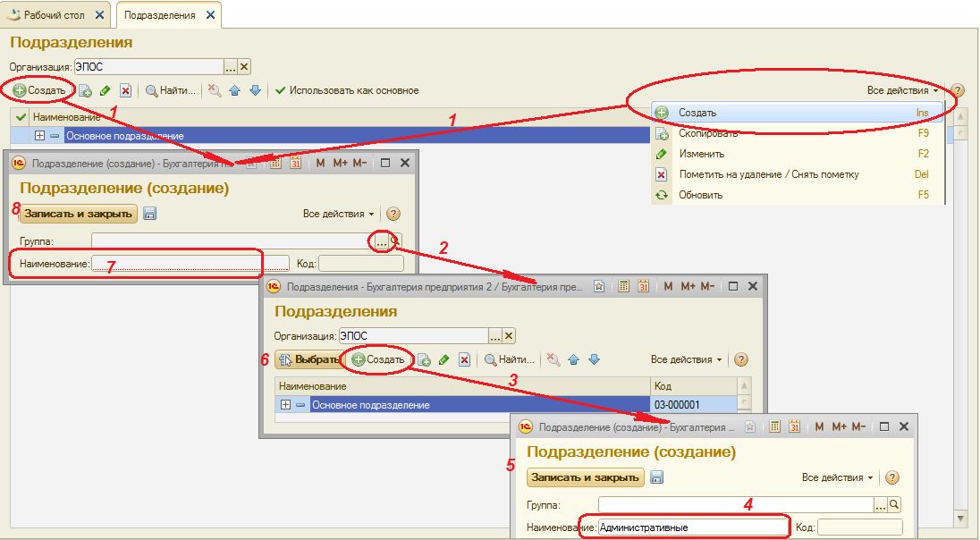Expand Основное подразделение in selection dialog
This screenshot has height=540, width=980.
pyautogui.click(x=285, y=405)
